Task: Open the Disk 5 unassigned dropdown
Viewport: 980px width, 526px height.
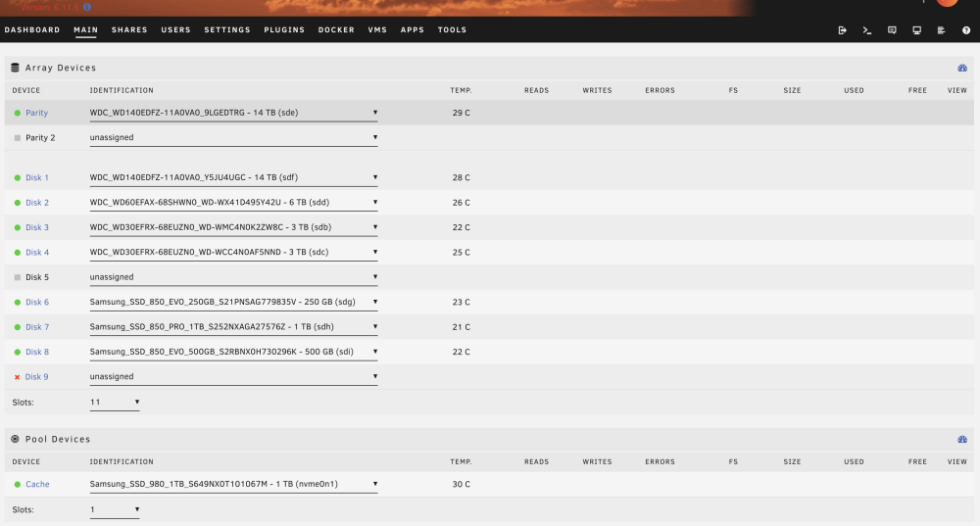Action: (x=233, y=277)
